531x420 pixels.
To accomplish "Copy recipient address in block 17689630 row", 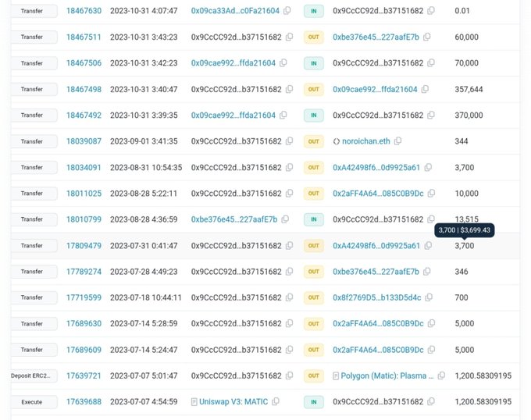I will [431, 323].
